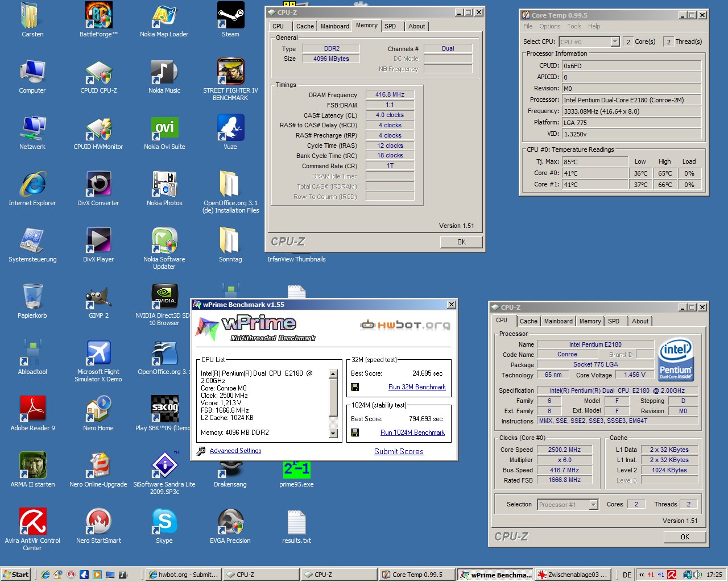Click Run 1024M Benchmark link
The image size is (728, 582).
[412, 433]
